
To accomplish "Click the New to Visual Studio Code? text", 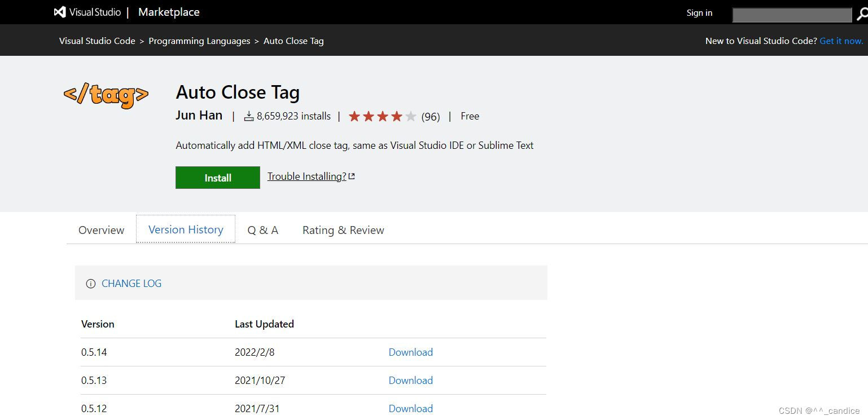I will point(761,41).
